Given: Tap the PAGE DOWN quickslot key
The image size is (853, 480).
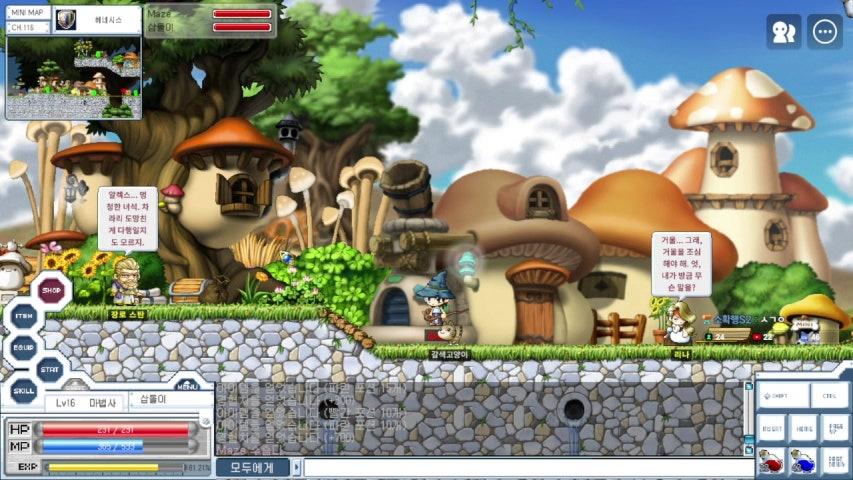Looking at the screenshot, I should 836,462.
